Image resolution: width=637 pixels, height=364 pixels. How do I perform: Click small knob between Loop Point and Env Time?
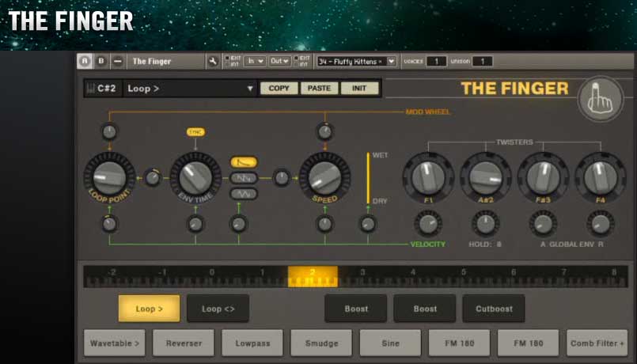point(153,178)
